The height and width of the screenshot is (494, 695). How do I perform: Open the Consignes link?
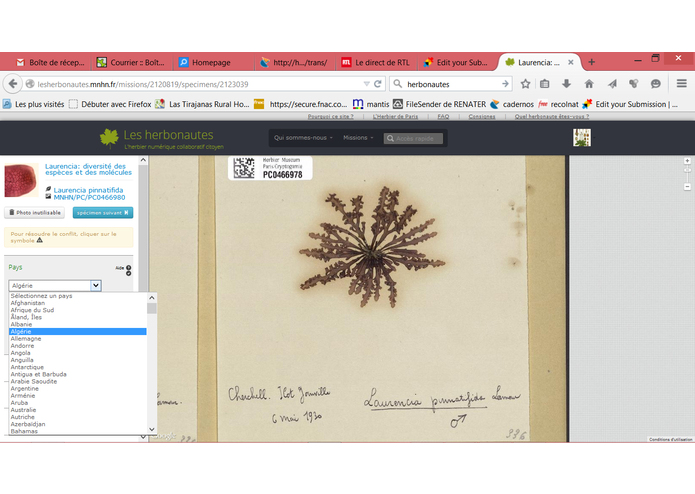[482, 117]
